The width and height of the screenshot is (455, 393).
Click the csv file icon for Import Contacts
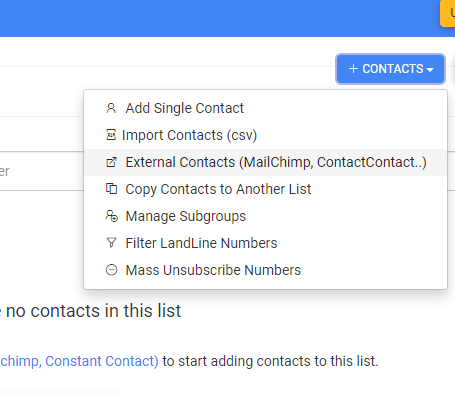111,135
